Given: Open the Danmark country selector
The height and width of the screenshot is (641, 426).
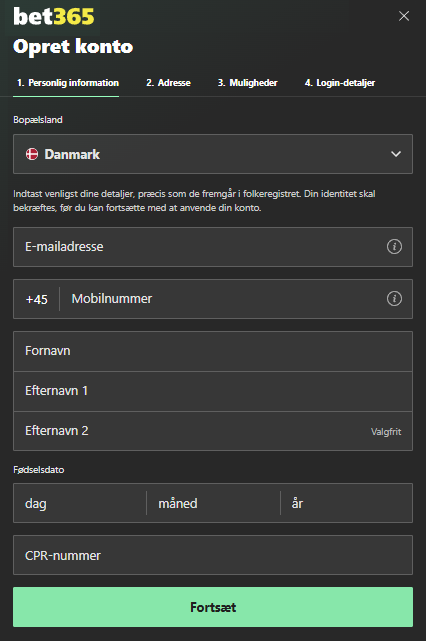Looking at the screenshot, I should point(213,154).
